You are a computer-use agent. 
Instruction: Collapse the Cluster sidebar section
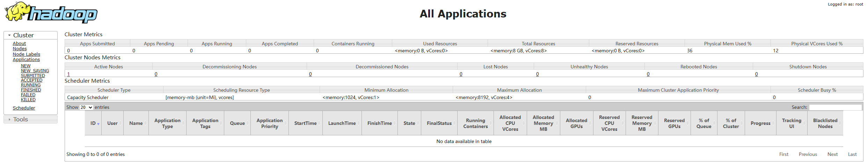coord(23,35)
